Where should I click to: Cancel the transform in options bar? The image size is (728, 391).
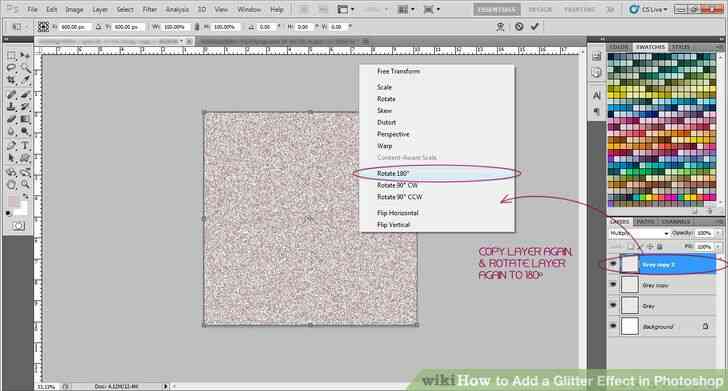519,26
